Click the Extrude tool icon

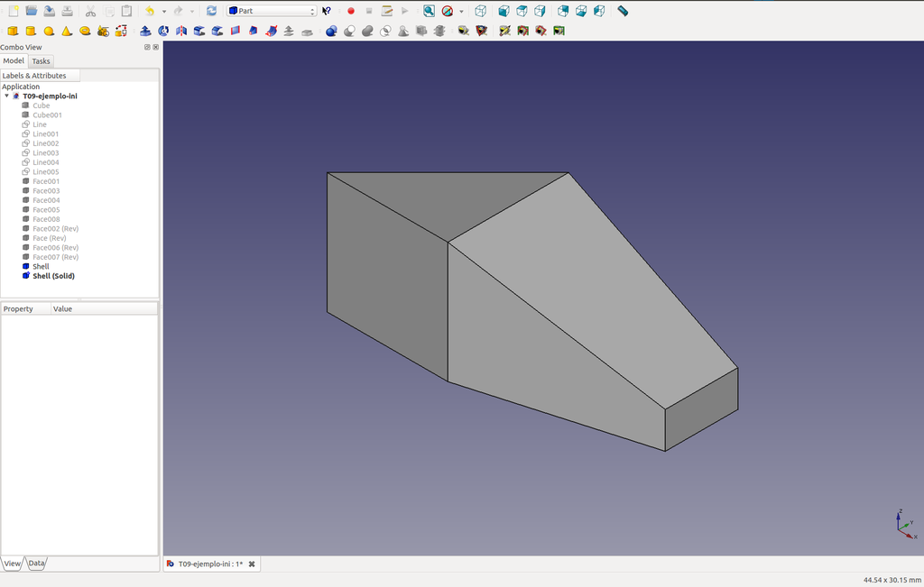[145, 31]
